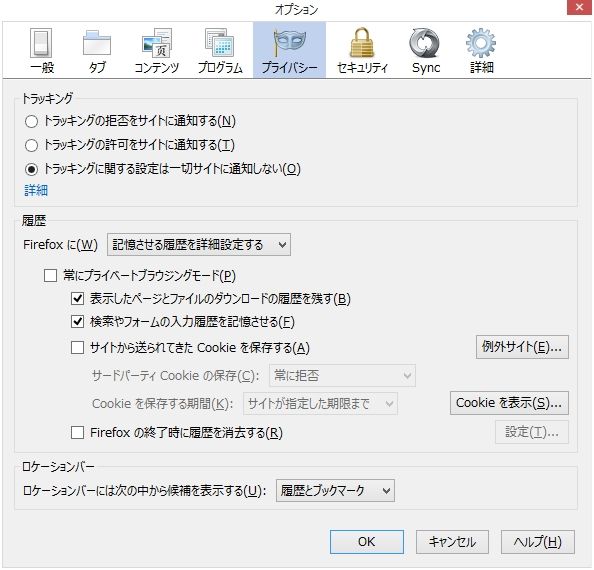Check サイトから送られてきた Cookie を保存する
Image resolution: width=594 pixels, height=570 pixels.
[77, 347]
